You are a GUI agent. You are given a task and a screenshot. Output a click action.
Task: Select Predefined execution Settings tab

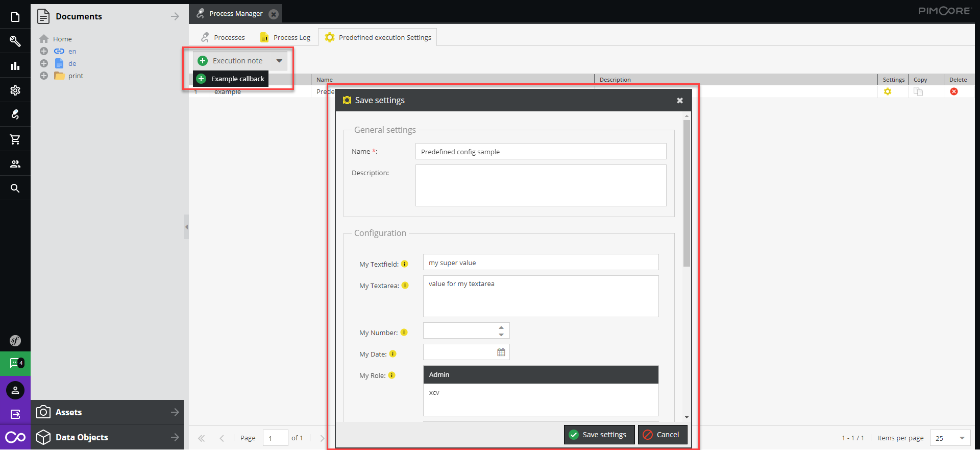click(x=378, y=37)
